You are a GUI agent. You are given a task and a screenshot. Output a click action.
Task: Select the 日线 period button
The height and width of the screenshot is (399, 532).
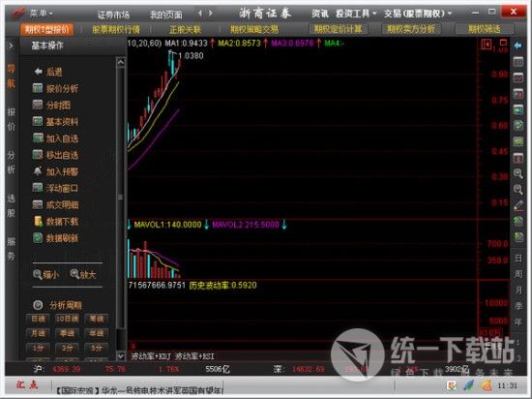tap(38, 319)
